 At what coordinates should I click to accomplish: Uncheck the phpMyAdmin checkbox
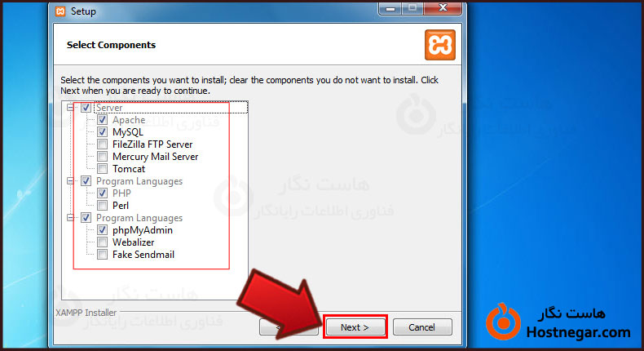pos(102,230)
